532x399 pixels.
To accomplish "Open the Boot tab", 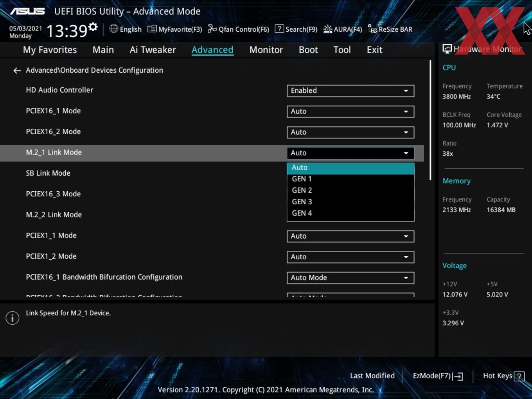I will (x=308, y=50).
